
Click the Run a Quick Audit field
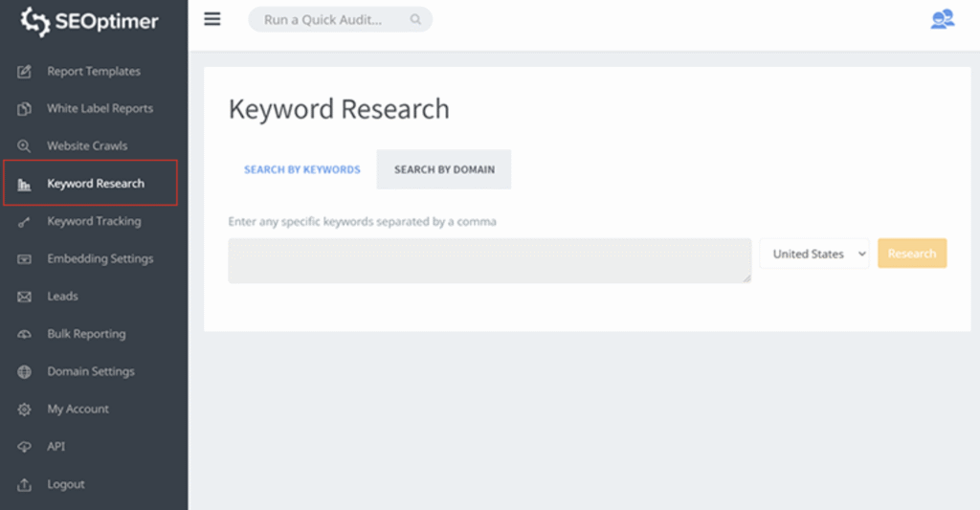[340, 19]
